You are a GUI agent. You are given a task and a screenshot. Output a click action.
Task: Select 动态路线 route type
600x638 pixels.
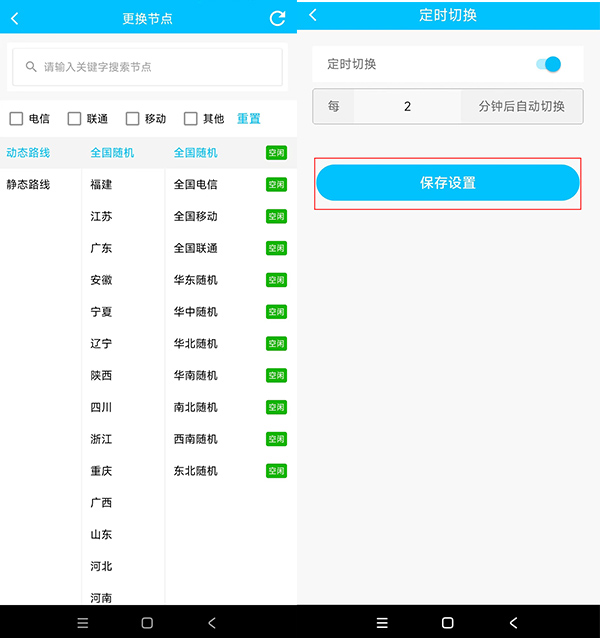click(x=28, y=153)
